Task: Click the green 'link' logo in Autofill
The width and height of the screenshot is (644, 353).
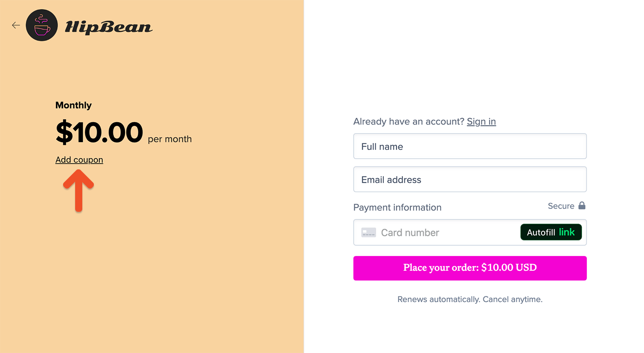Action: [x=567, y=232]
